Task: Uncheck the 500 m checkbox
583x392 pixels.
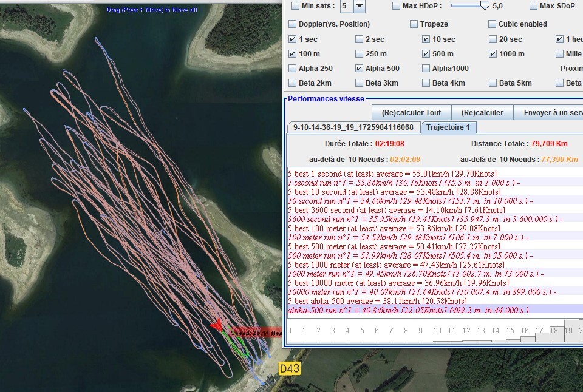Action: click(x=426, y=54)
